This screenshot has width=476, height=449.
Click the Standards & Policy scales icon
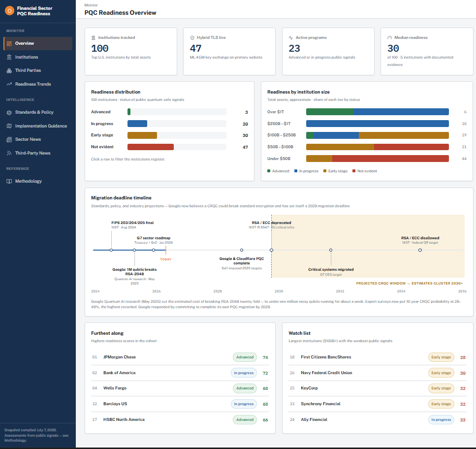tap(9, 112)
